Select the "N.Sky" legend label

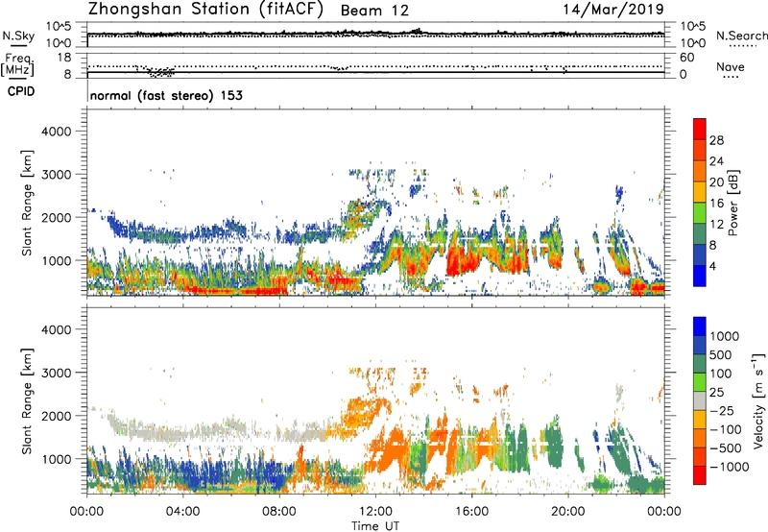point(18,36)
